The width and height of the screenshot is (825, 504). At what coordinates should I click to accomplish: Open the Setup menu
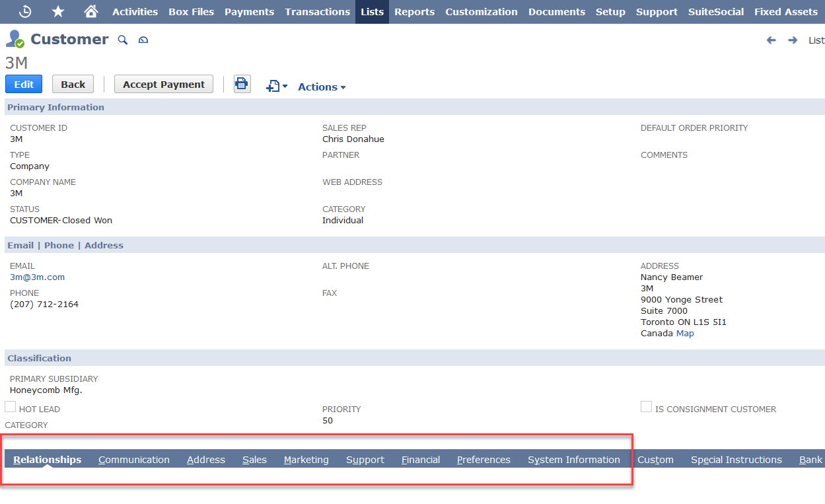pyautogui.click(x=610, y=12)
